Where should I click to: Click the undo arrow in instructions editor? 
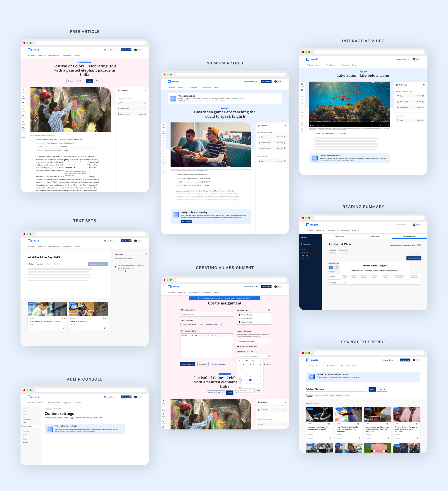[x=220, y=335]
